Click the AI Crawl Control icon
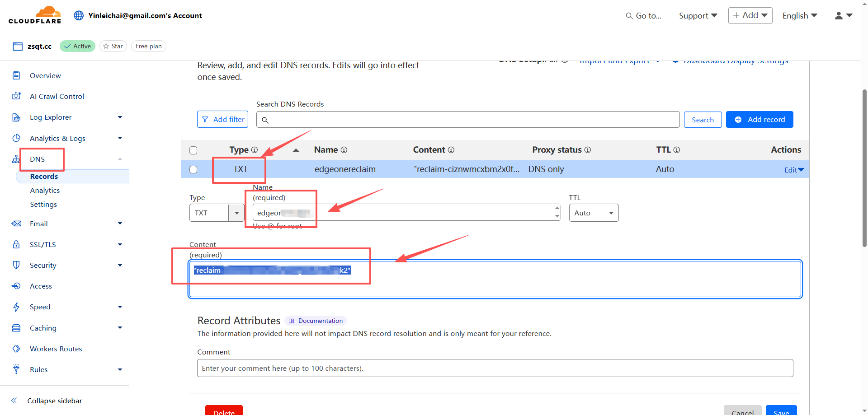This screenshot has height=415, width=868. (16, 96)
